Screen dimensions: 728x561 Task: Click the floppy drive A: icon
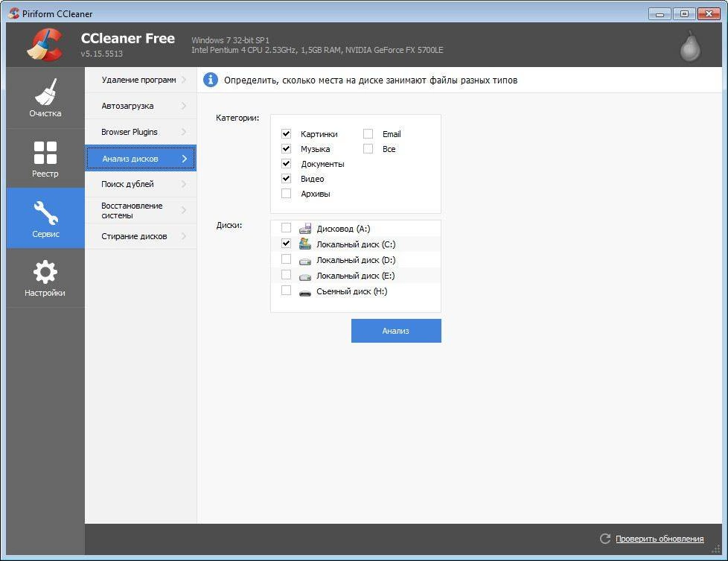tap(305, 228)
